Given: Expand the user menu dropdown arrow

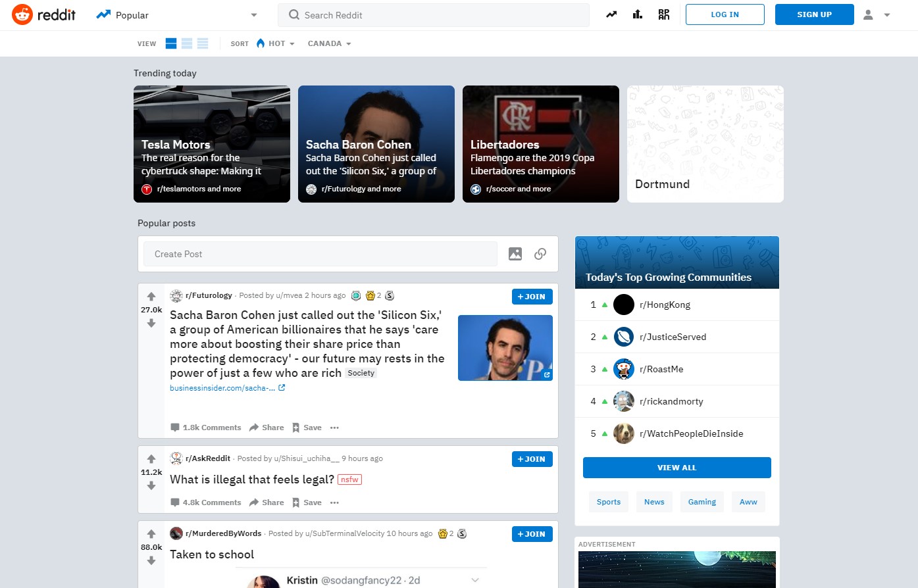Looking at the screenshot, I should pyautogui.click(x=887, y=14).
